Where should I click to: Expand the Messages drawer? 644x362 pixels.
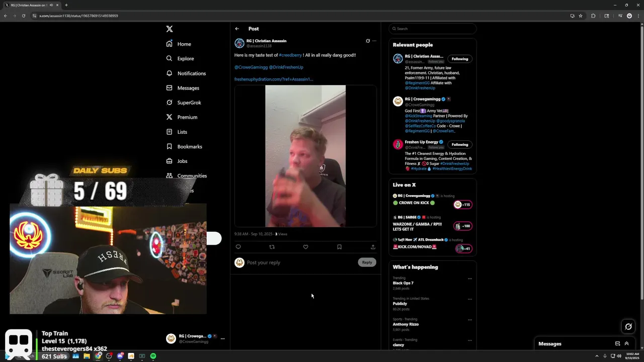pos(626,344)
